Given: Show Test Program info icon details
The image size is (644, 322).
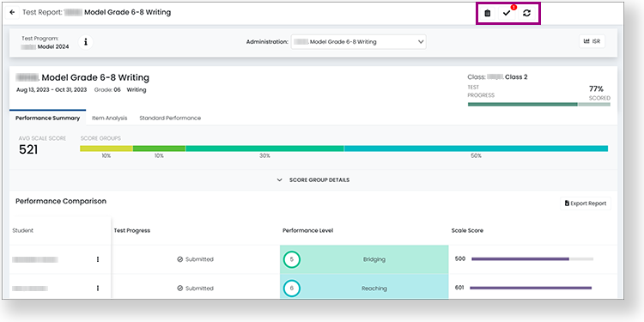Looking at the screenshot, I should (86, 42).
